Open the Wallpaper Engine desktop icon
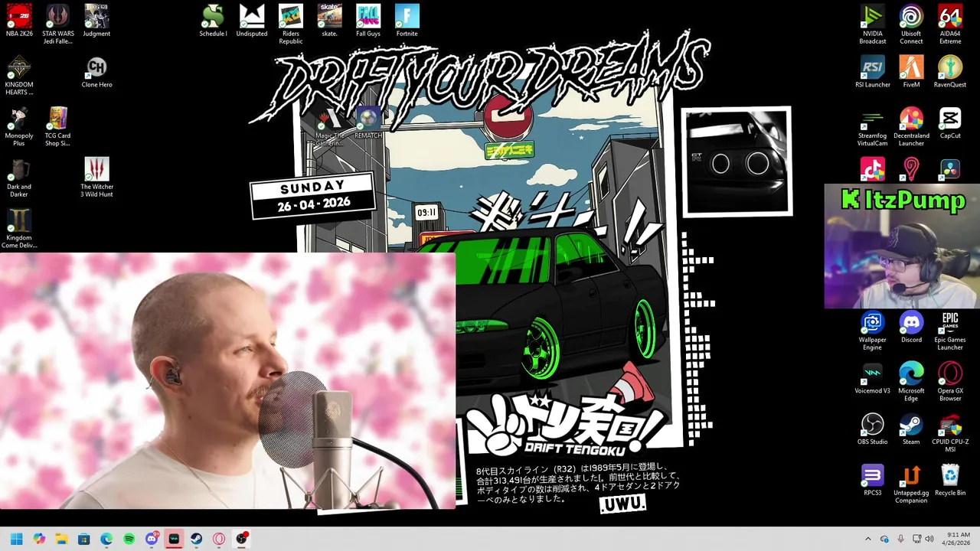The width and height of the screenshot is (980, 551). point(872,331)
